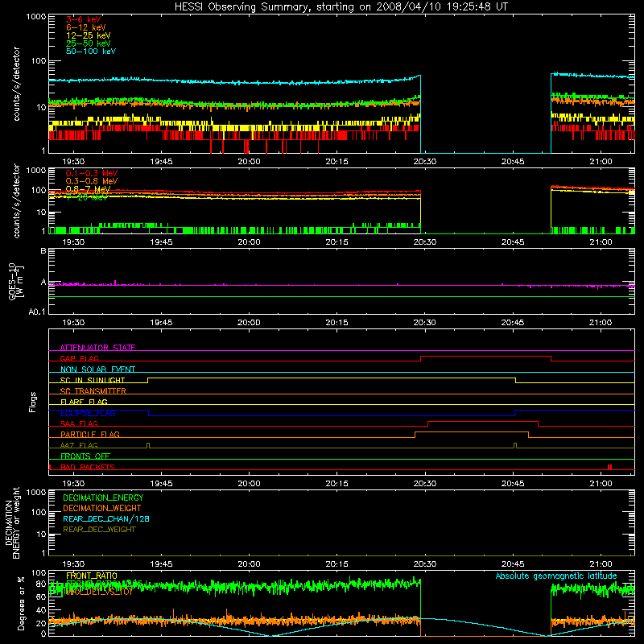Screen dimensions: 644x644
Task: Click the lowered segment of ECLIPSE_FLAG line
Action: [x=332, y=415]
